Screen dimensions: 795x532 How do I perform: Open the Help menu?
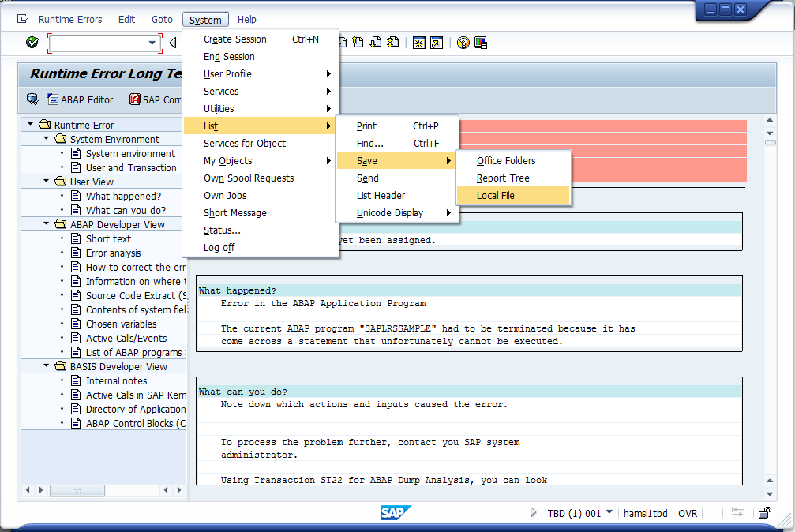(x=246, y=20)
